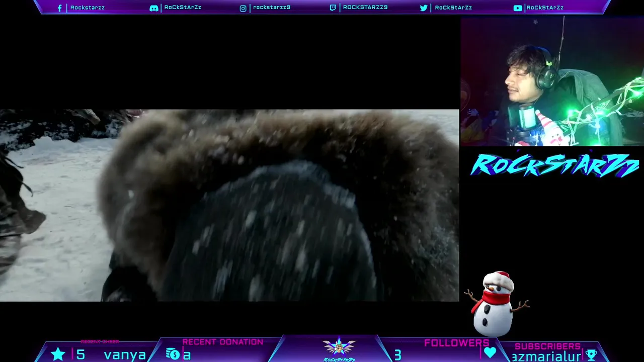Click the Instagram handle 'rockstarzz9'
This screenshot has width=644, height=362.
[272, 8]
